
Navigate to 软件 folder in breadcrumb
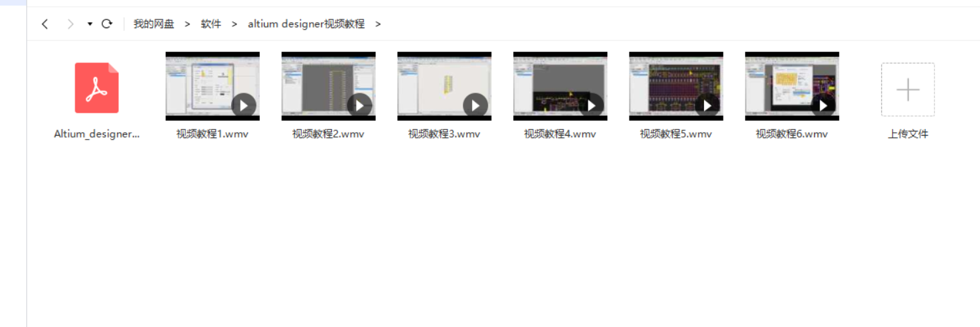tap(211, 24)
